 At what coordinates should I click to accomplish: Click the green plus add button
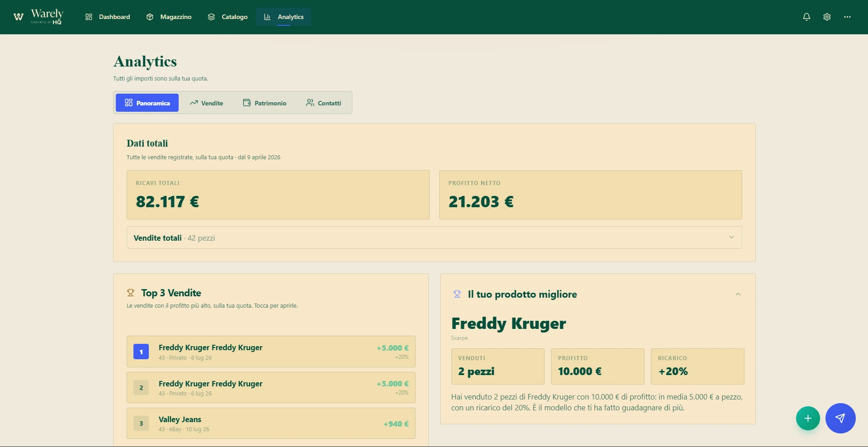tap(808, 418)
